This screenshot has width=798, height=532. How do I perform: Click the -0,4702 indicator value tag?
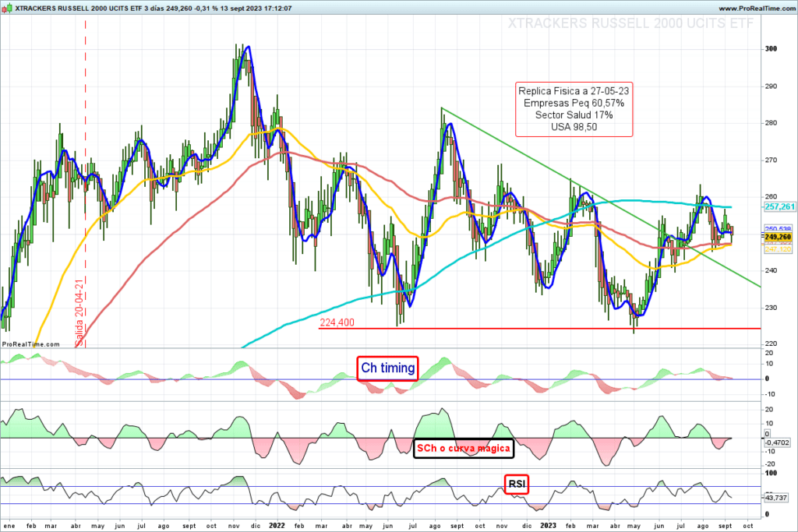click(x=777, y=443)
